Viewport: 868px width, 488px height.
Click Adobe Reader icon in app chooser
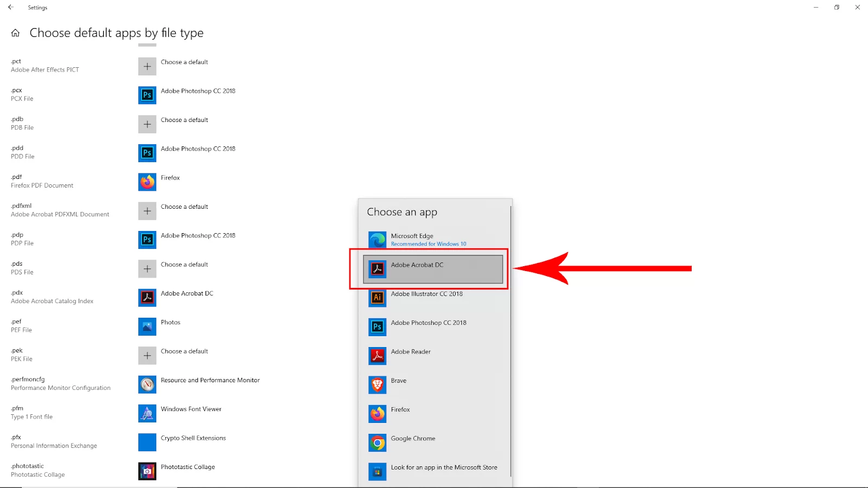click(378, 356)
